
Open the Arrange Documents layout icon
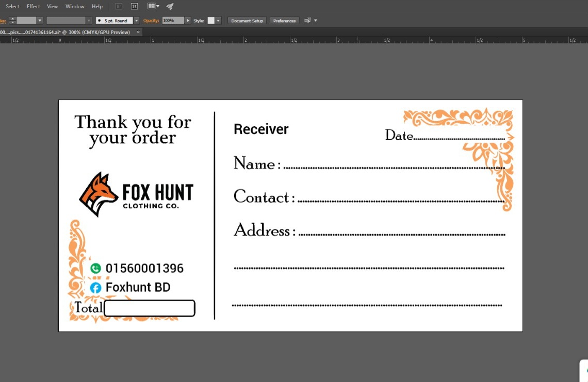coord(153,6)
